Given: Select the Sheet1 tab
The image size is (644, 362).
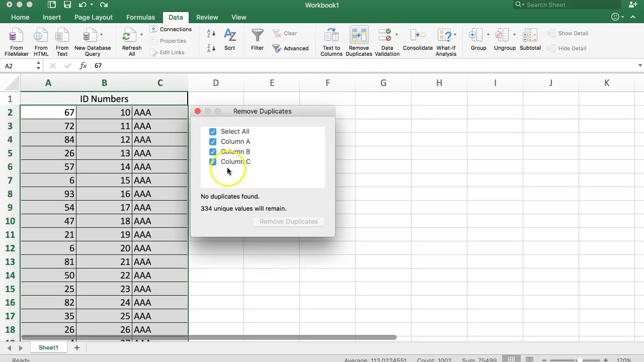Looking at the screenshot, I should tap(48, 347).
